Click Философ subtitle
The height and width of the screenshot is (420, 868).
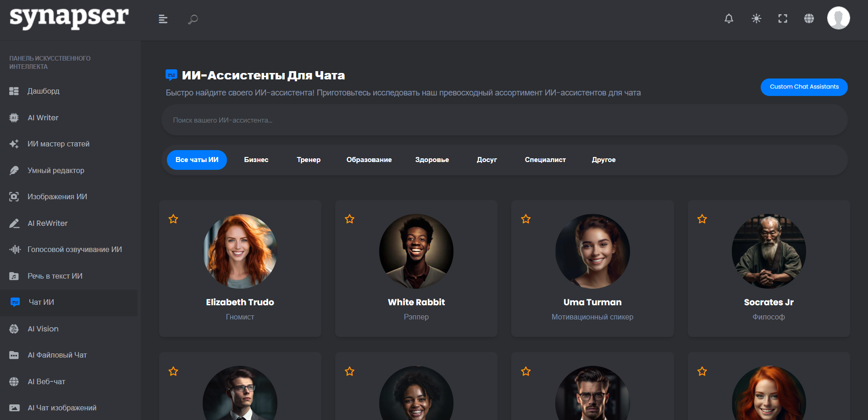click(769, 317)
